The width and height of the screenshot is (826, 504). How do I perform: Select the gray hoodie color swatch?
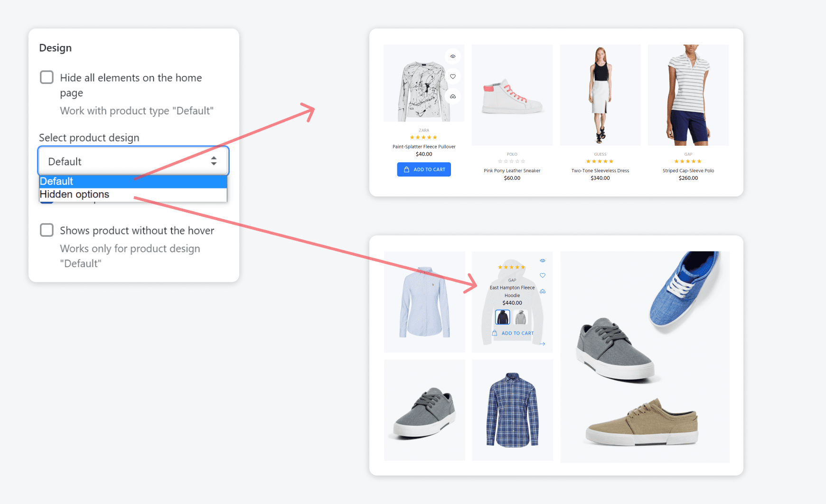pos(521,317)
